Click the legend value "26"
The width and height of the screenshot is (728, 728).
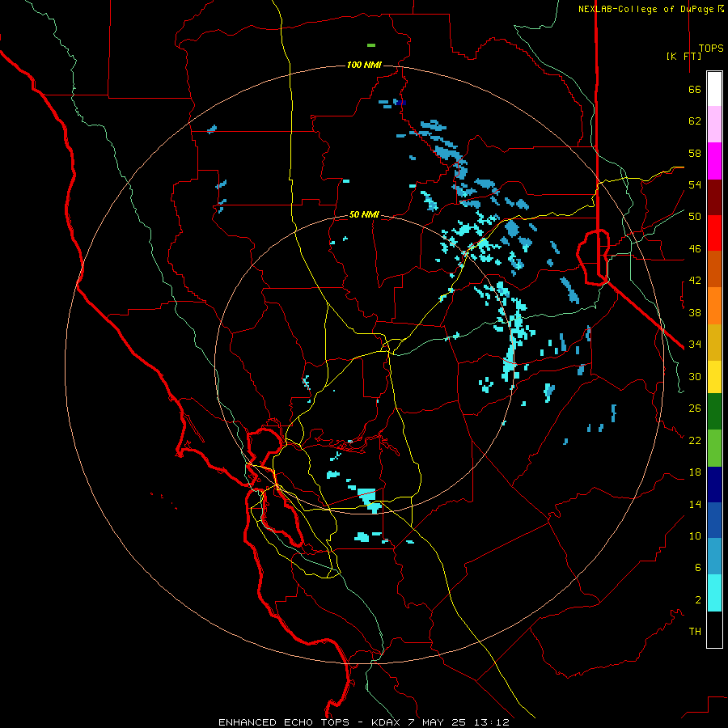tap(695, 408)
